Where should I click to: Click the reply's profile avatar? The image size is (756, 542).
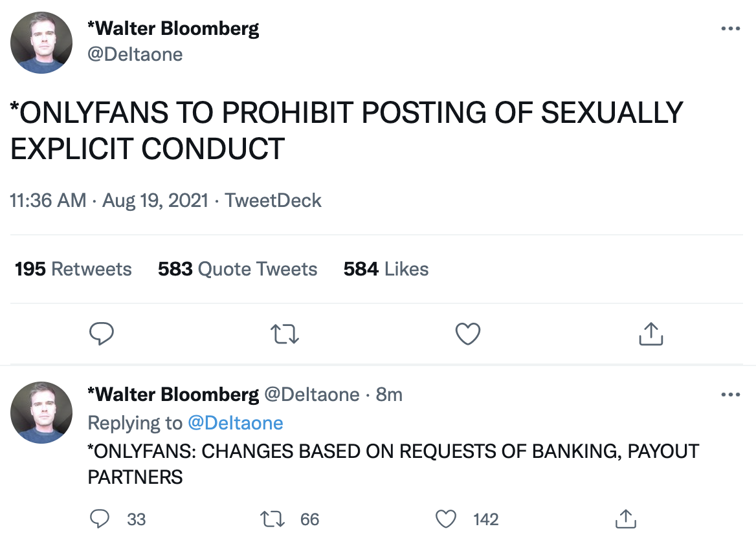coord(41,413)
